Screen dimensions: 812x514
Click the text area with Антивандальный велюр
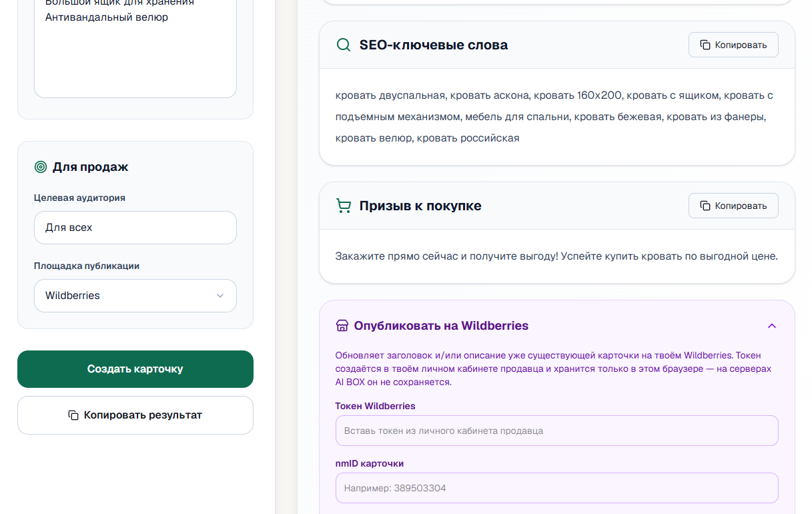[135, 47]
